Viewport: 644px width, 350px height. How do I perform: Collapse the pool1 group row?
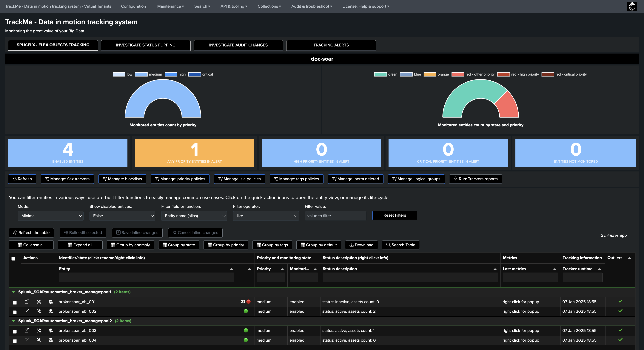pyautogui.click(x=14, y=292)
